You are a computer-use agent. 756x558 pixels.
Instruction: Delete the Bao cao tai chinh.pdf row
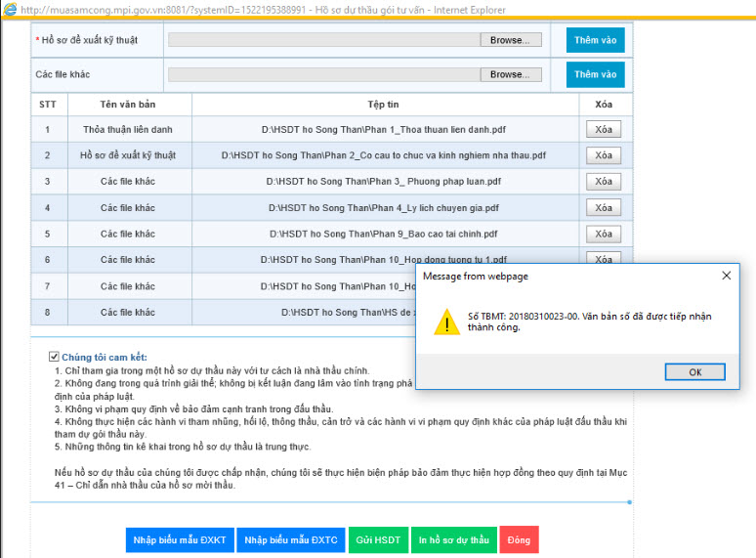point(603,234)
